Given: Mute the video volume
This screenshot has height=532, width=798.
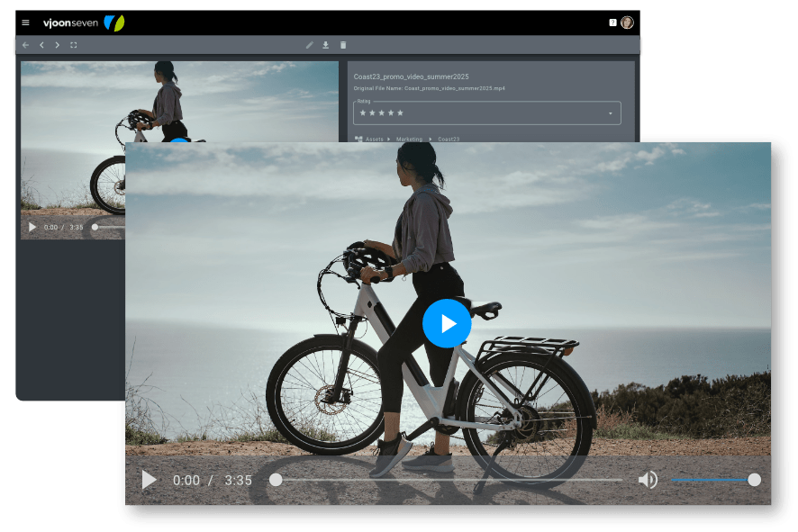Looking at the screenshot, I should click(647, 481).
